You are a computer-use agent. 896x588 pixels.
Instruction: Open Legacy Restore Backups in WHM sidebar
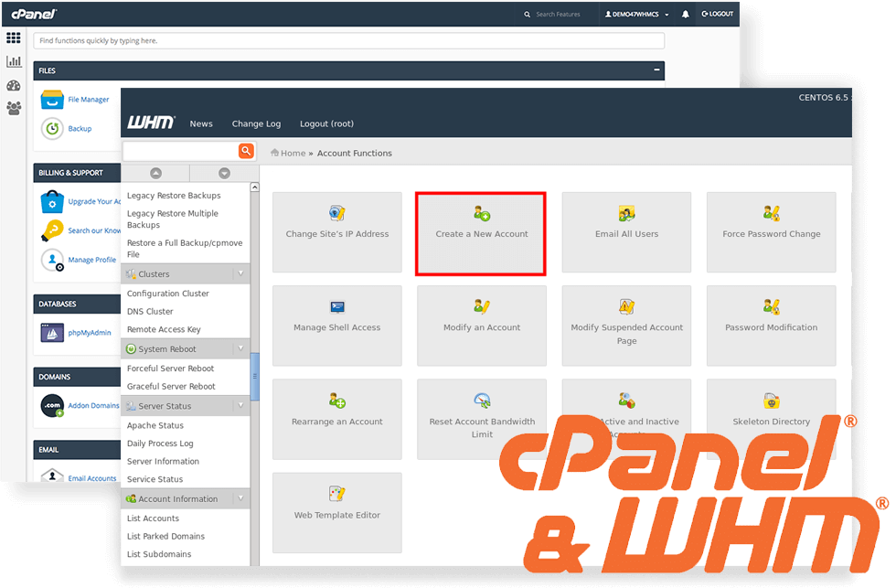point(174,196)
